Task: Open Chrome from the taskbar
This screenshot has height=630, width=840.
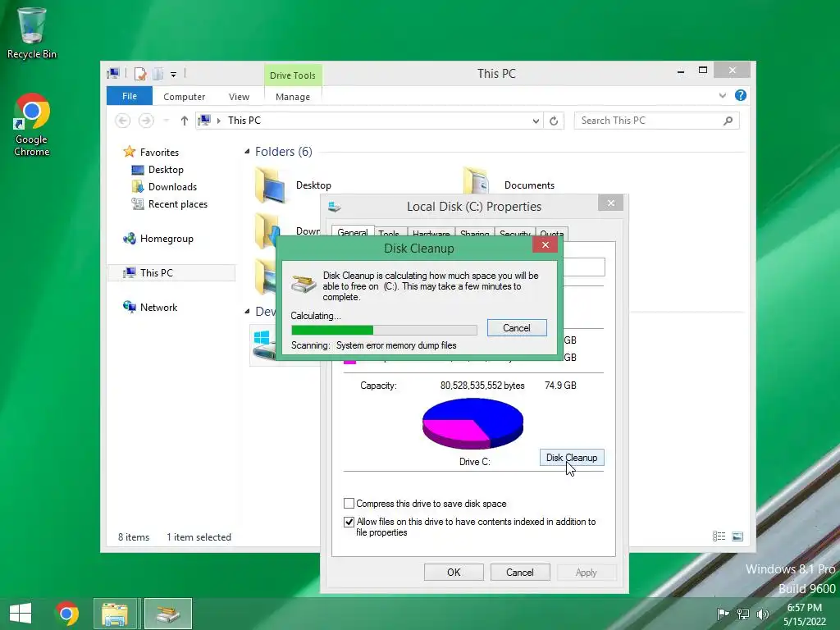Action: [67, 614]
